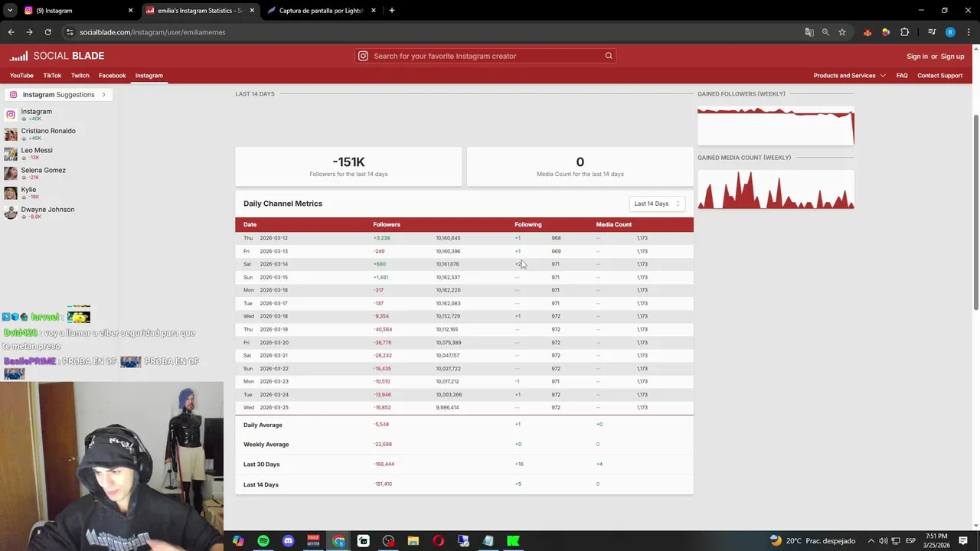
Task: Click the Gained Media Count weekly chart
Action: tap(776, 189)
